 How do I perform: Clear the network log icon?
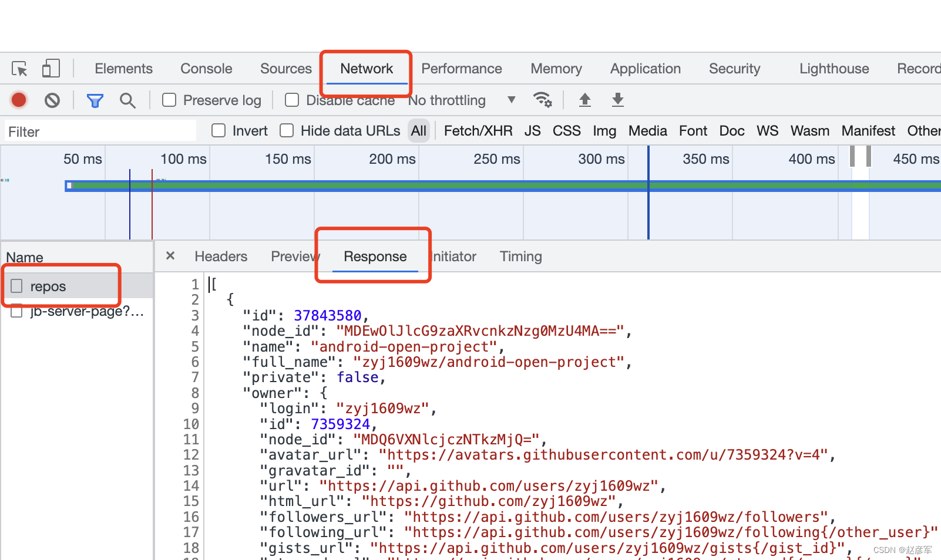52,100
